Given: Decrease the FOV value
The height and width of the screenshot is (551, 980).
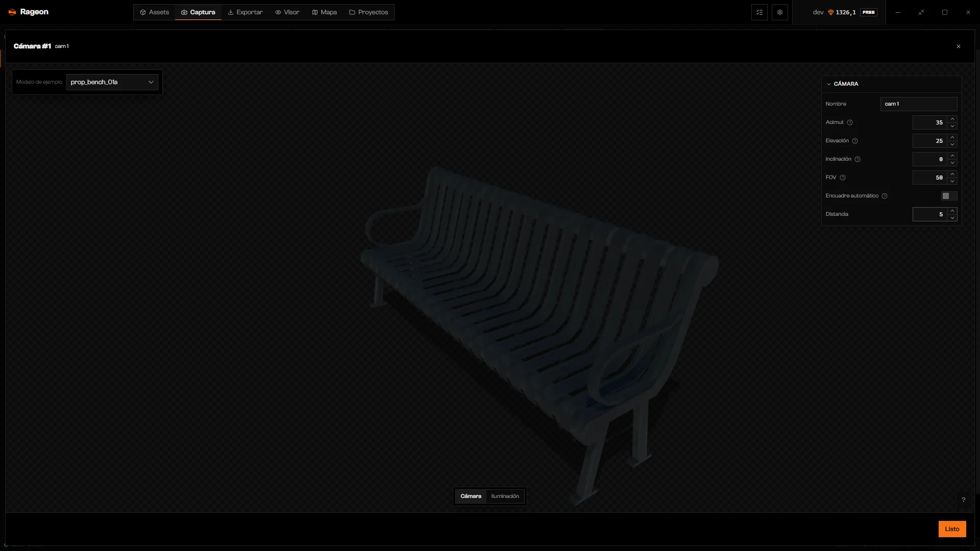Looking at the screenshot, I should point(952,181).
